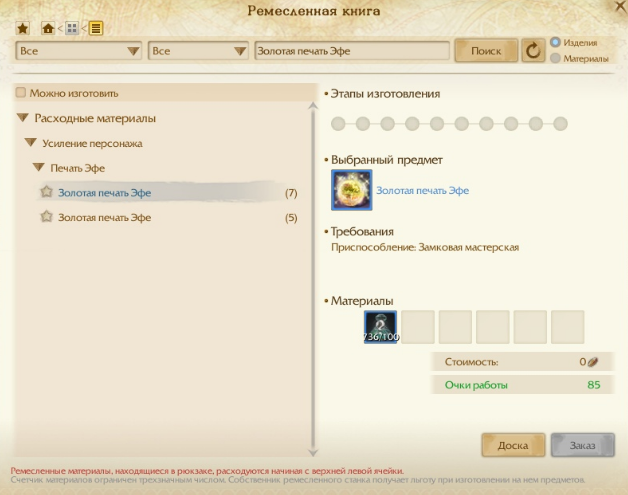Select the Материалы radio button

tap(555, 58)
